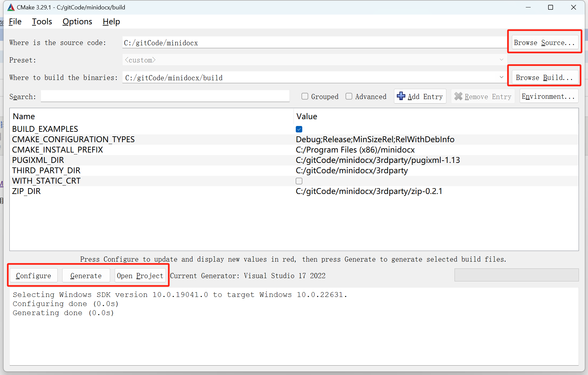Click the Open Project button
Screen dimensions: 588x375
pos(140,276)
